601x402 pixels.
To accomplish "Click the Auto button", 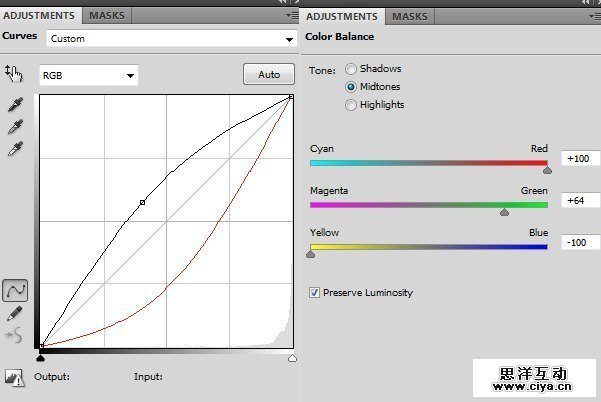I will [268, 75].
